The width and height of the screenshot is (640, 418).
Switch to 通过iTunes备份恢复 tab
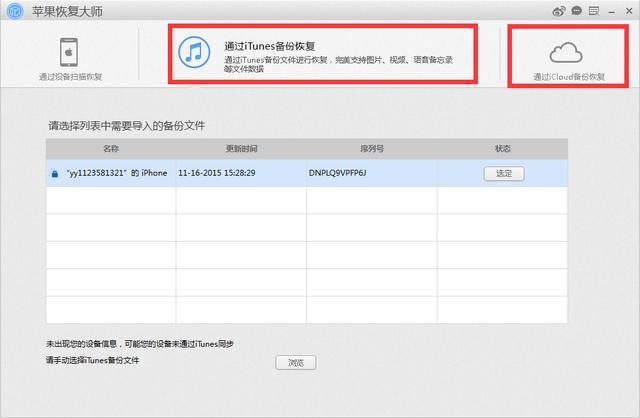pos(322,54)
